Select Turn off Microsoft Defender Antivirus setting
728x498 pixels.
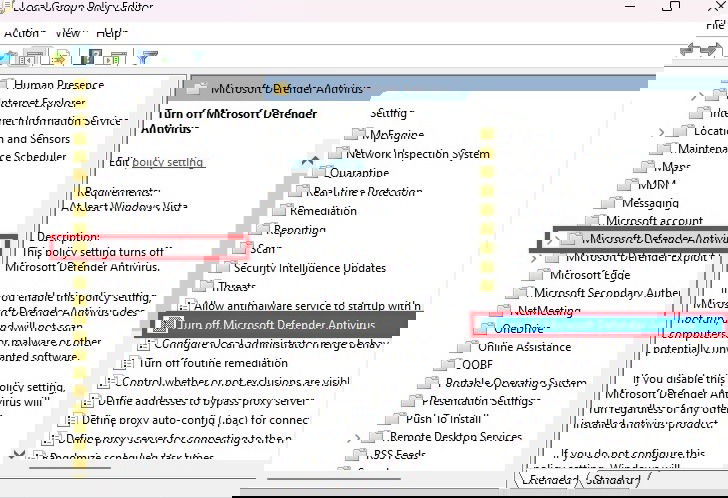[276, 324]
